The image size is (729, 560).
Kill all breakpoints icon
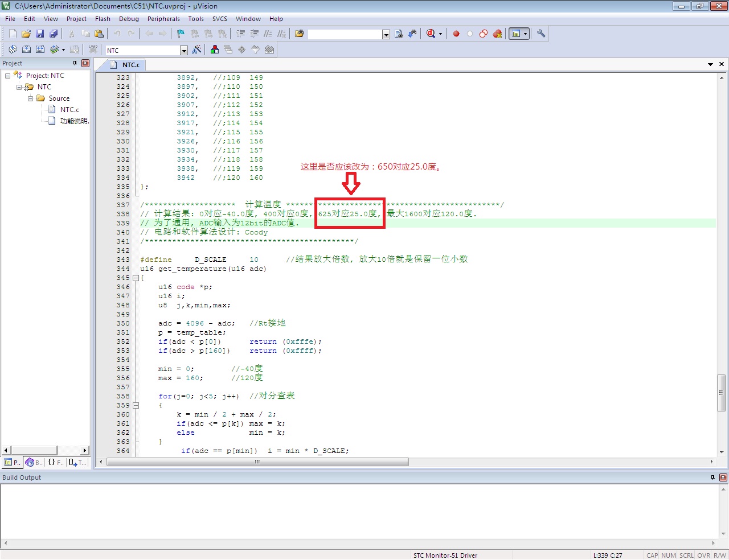point(497,34)
